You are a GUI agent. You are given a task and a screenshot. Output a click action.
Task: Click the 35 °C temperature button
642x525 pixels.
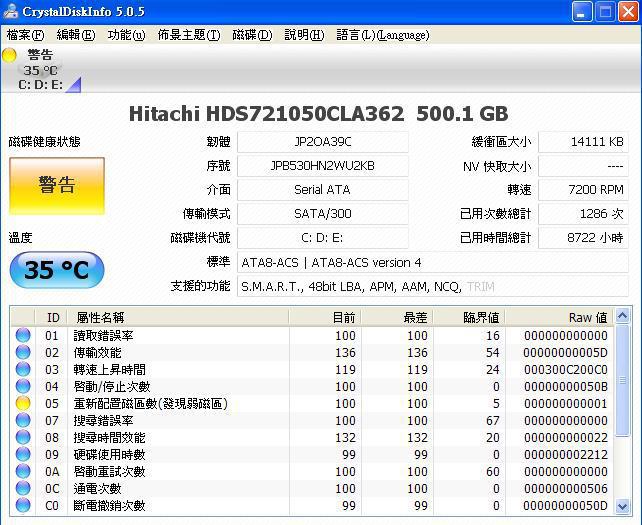click(57, 270)
